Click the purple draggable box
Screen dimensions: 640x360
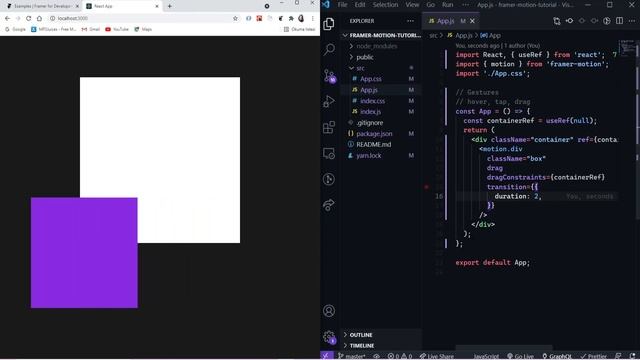point(84,253)
